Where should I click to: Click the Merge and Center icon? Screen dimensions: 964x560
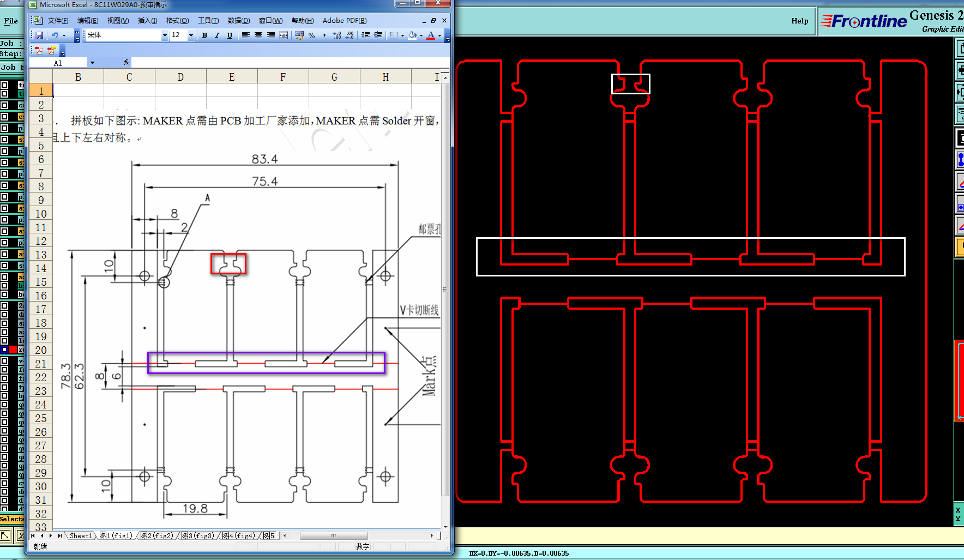[284, 35]
